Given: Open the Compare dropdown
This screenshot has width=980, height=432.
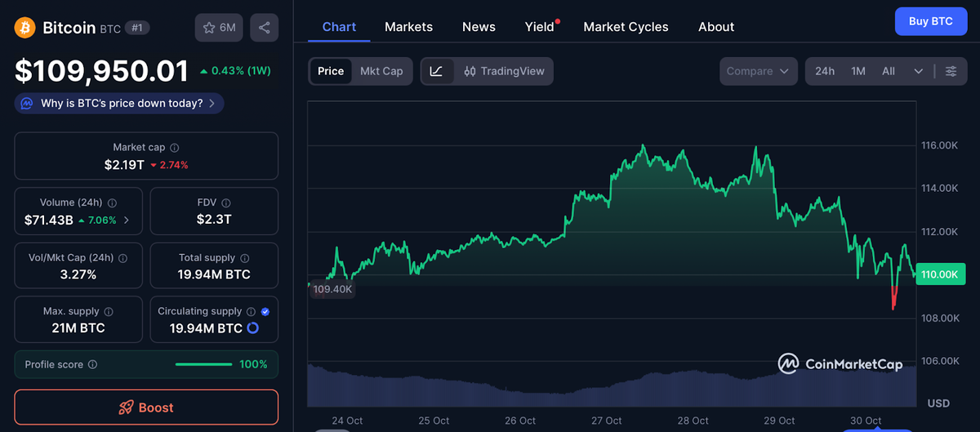Looking at the screenshot, I should [x=758, y=71].
